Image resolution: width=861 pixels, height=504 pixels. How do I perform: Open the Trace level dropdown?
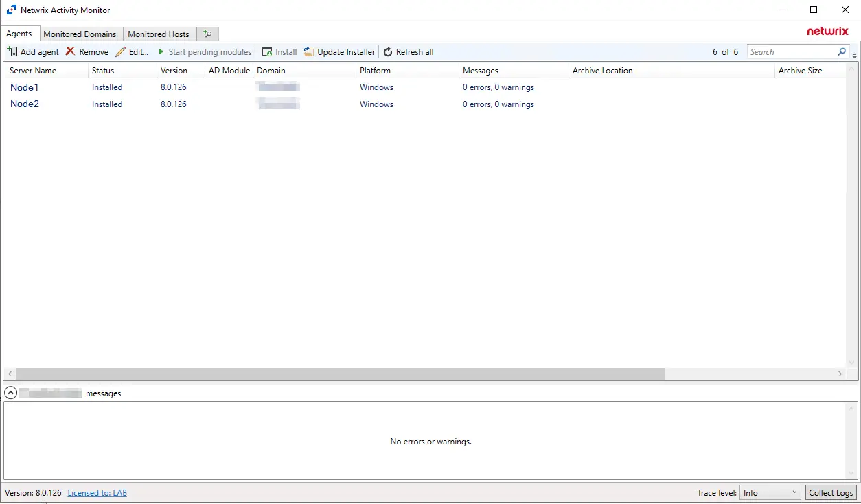point(794,492)
